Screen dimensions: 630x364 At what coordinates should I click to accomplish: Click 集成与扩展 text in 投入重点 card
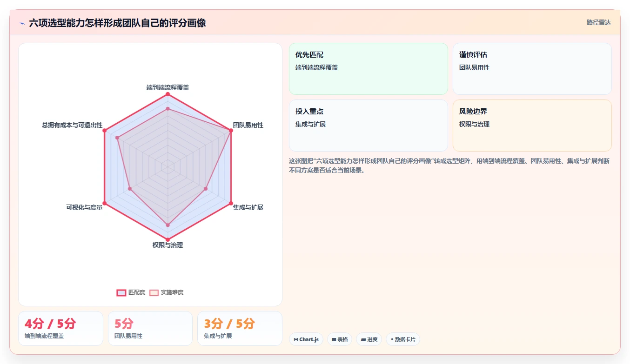[310, 124]
